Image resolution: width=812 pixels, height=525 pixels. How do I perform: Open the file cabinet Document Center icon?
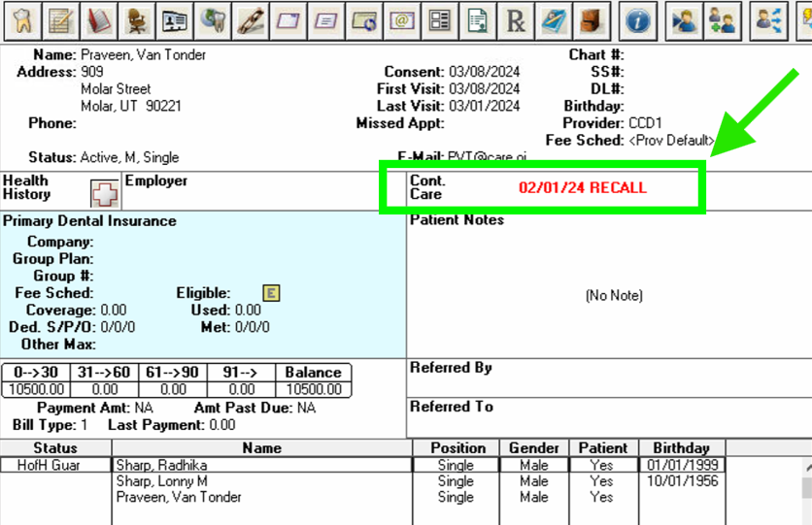[592, 21]
